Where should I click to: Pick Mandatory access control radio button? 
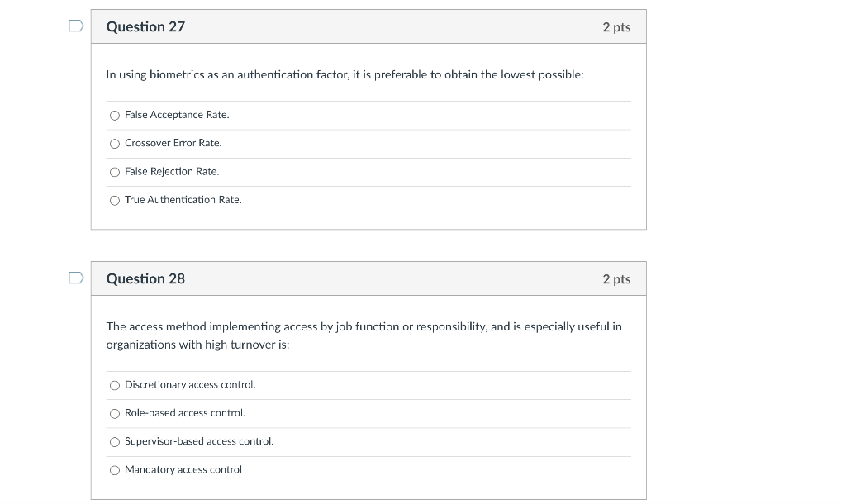(114, 470)
